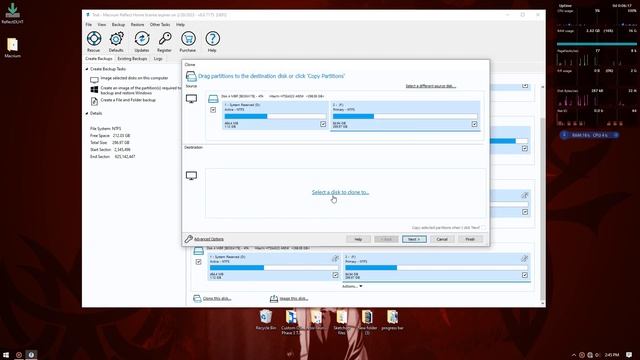
Task: Open the Recycle Bin desktop icon
Action: pyautogui.click(x=266, y=320)
